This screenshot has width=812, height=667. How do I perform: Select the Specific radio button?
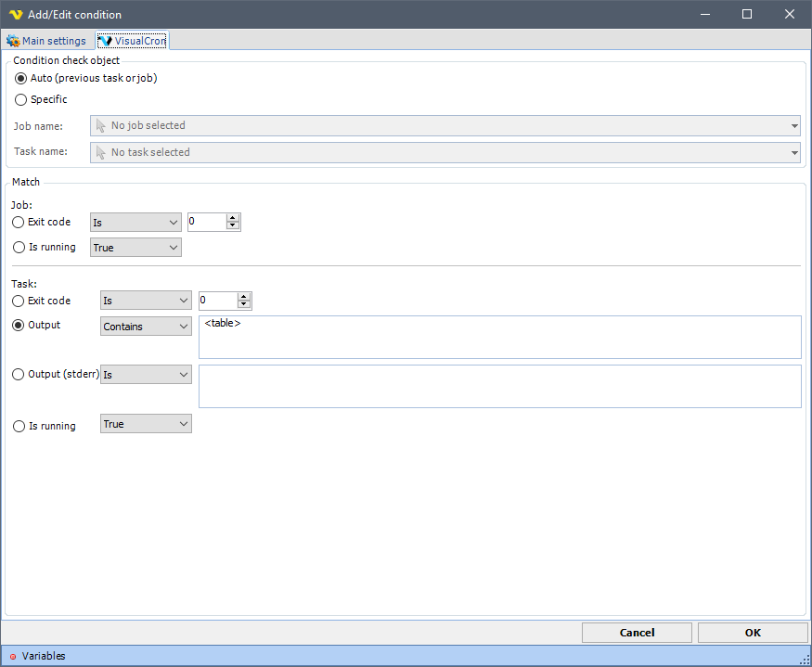(20, 99)
